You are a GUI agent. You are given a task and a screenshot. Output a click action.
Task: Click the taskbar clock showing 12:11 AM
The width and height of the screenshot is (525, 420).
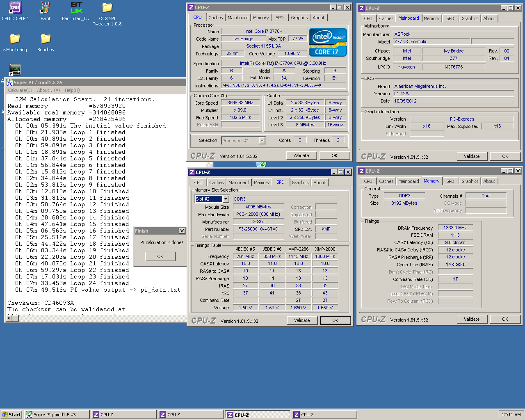pyautogui.click(x=511, y=415)
